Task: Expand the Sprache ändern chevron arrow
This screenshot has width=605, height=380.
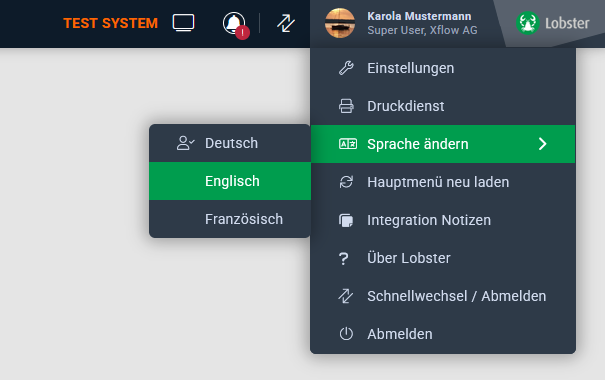Action: point(542,144)
